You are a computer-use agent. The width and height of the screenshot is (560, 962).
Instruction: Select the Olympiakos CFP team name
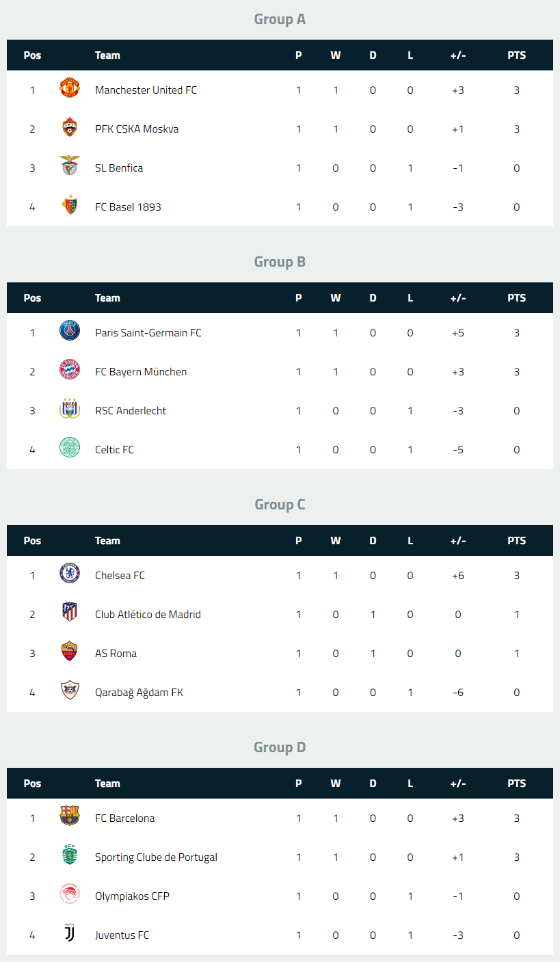pyautogui.click(x=132, y=896)
